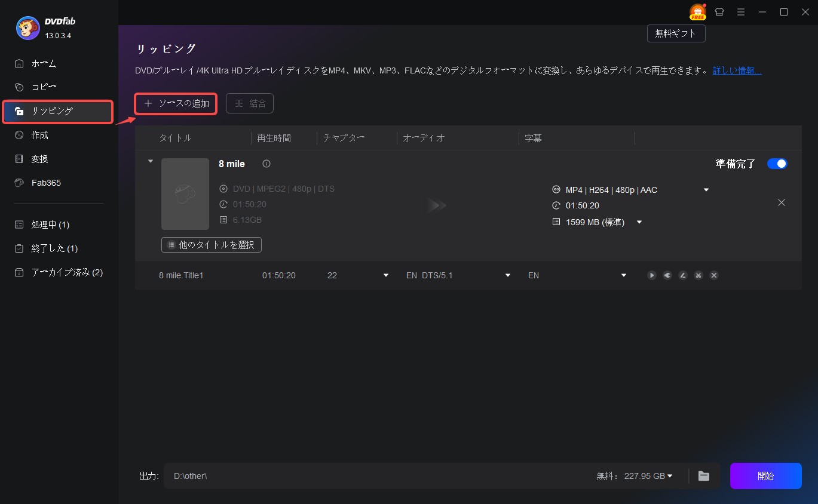The height and width of the screenshot is (504, 818).
Task: Click source size 6.13GB text
Action: 247,220
